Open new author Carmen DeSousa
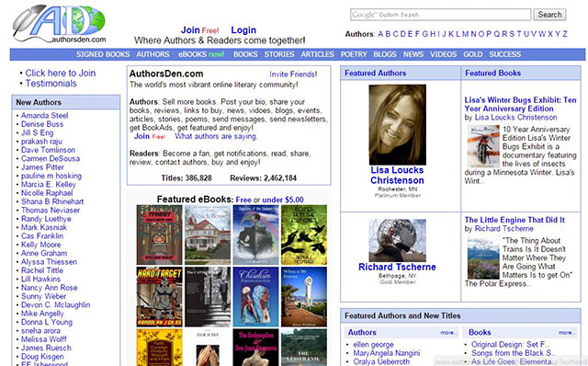Screen dimensions: 588x366 coord(51,159)
